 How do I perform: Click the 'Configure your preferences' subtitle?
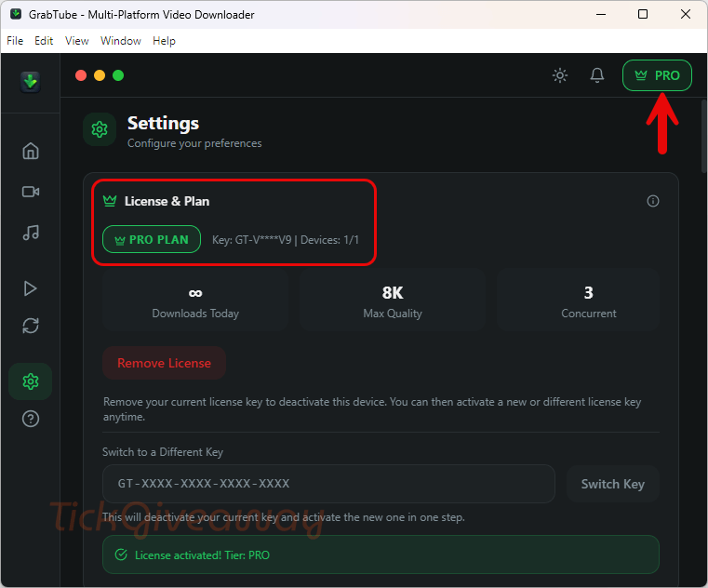(194, 143)
